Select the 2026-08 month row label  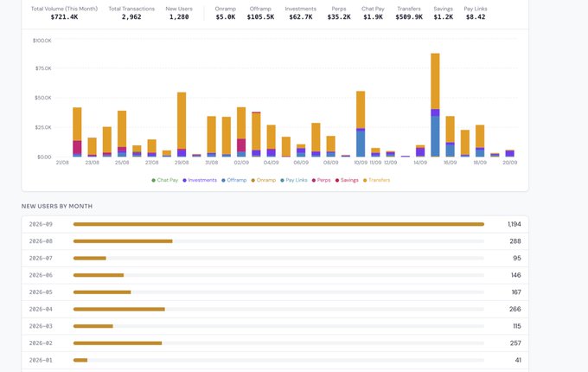coord(41,241)
